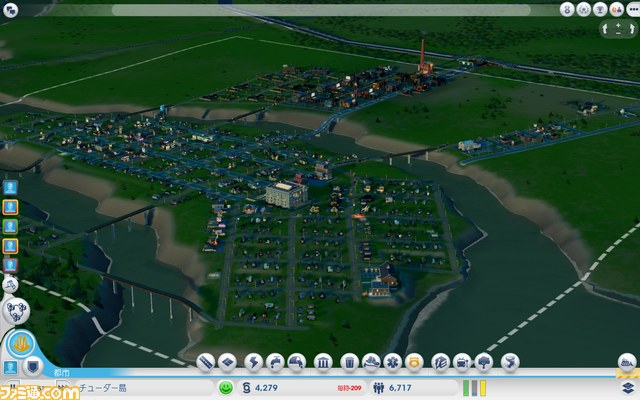Open the small round icon above region view
This screenshot has width=640, height=400.
[10, 285]
